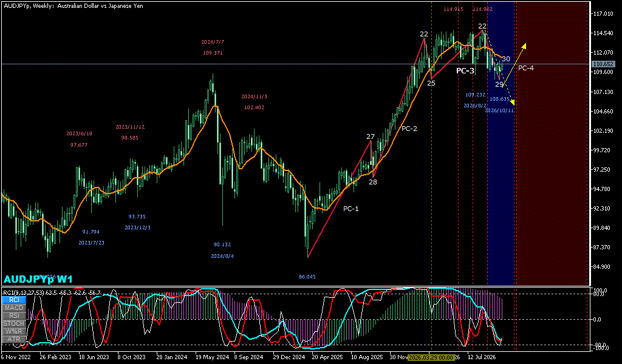Click the 2023/6/18 date label

pos(80,133)
